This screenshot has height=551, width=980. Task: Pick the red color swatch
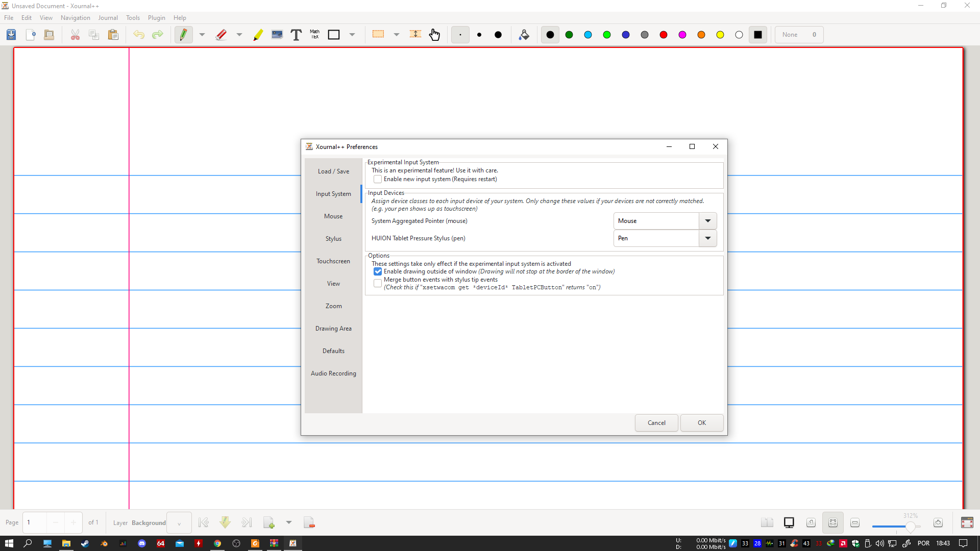(x=664, y=35)
